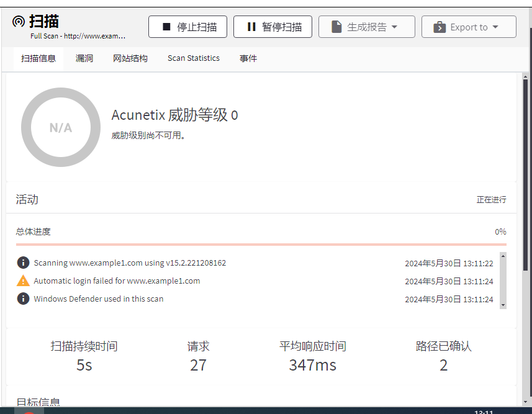
Task: Click the 总体进度 progress bar
Action: point(261,245)
